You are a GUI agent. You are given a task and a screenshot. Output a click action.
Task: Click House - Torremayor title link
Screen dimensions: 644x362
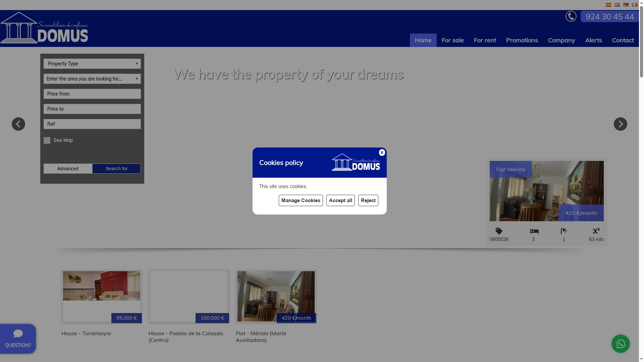point(86,333)
